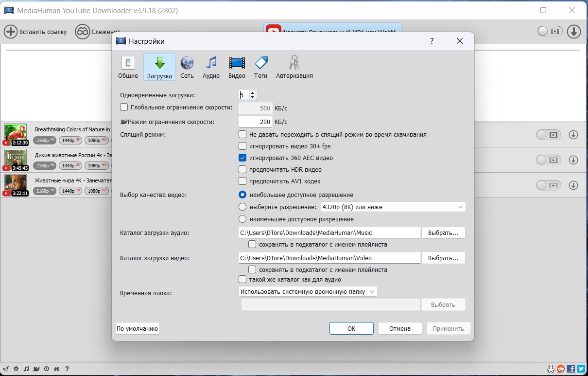Image resolution: width=588 pixels, height=376 pixels.
Task: Click the dialog help question mark
Action: pos(432,41)
